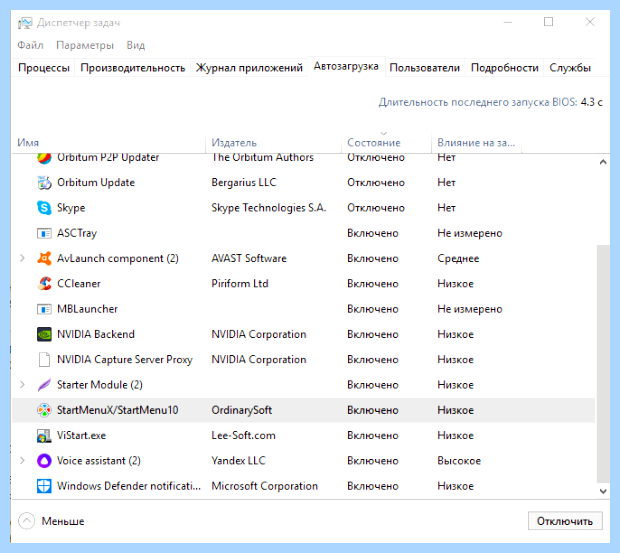This screenshot has width=620, height=553.
Task: Select the Orbitum Update row name
Action: 96,183
